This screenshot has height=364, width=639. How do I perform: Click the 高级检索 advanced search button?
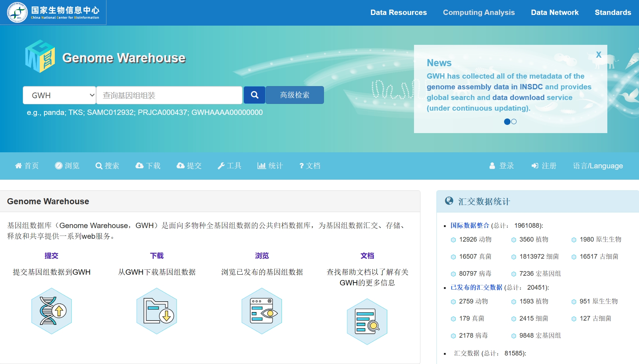pos(295,95)
